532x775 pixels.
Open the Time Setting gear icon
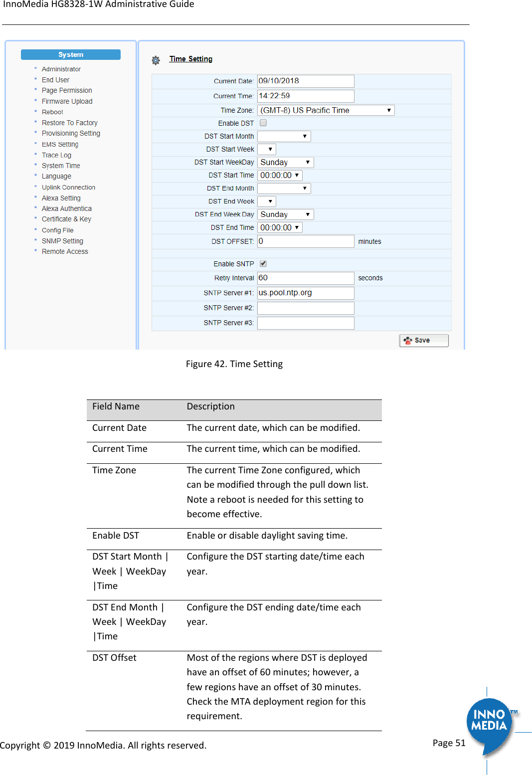[x=155, y=59]
